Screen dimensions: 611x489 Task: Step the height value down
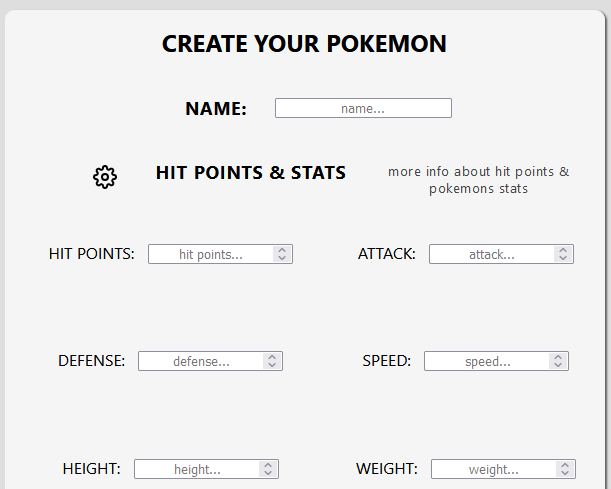pos(268,473)
